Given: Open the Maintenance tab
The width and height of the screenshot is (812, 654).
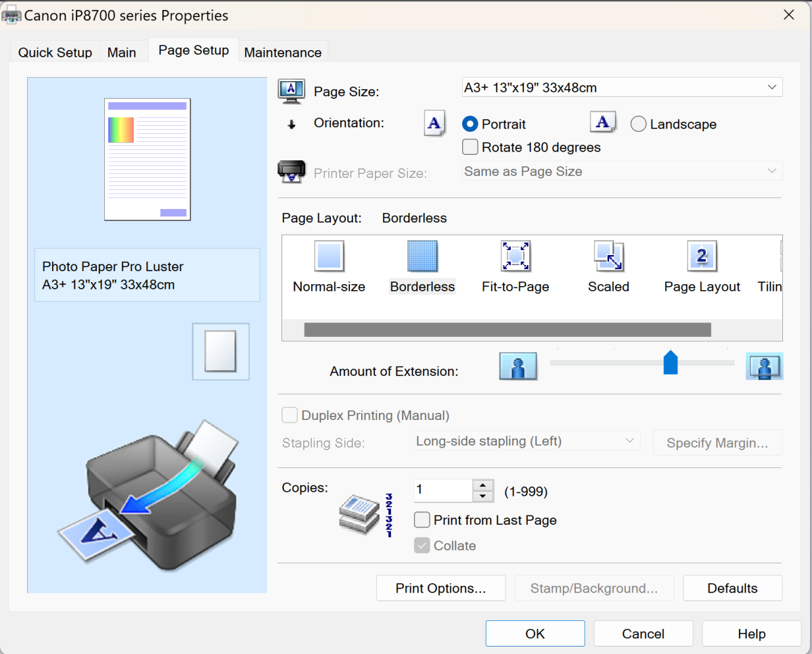Looking at the screenshot, I should (x=282, y=53).
